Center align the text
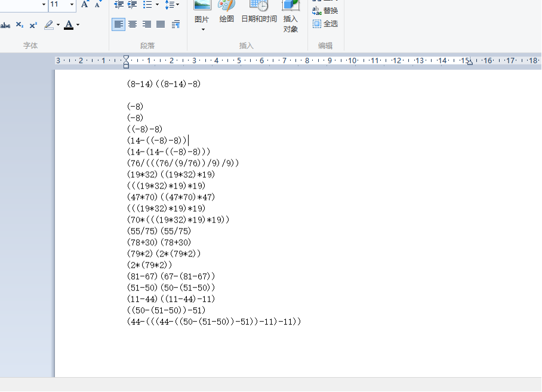This screenshot has height=392, width=542. pyautogui.click(x=133, y=24)
